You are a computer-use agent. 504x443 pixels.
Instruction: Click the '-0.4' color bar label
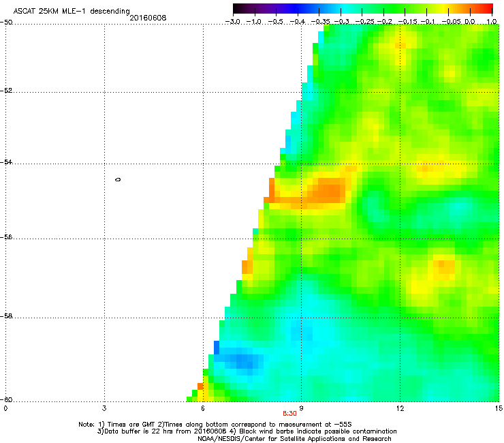(298, 22)
